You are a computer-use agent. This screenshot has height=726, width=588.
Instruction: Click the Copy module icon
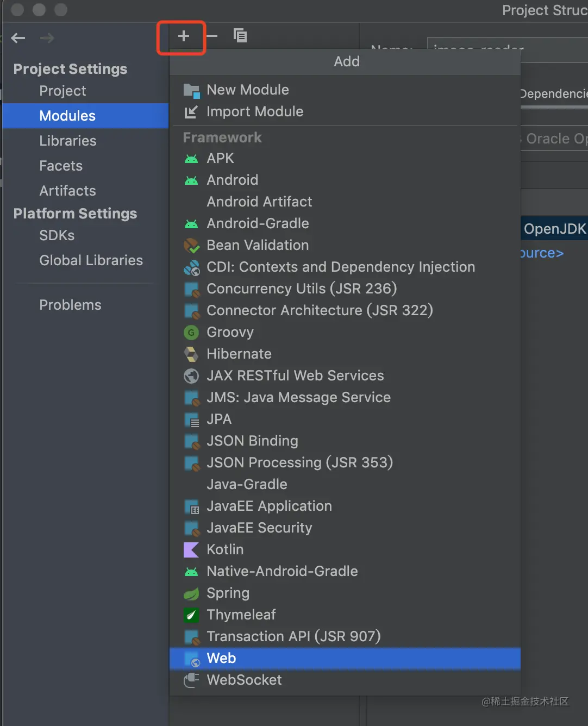click(240, 36)
